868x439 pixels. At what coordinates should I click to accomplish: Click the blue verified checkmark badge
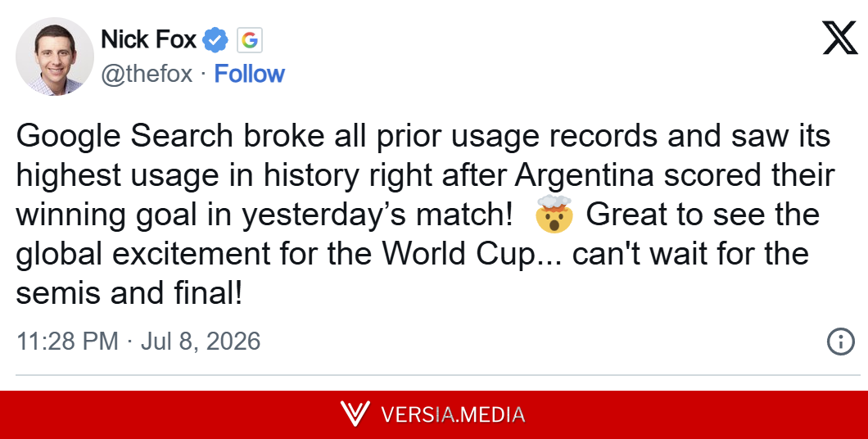point(215,40)
